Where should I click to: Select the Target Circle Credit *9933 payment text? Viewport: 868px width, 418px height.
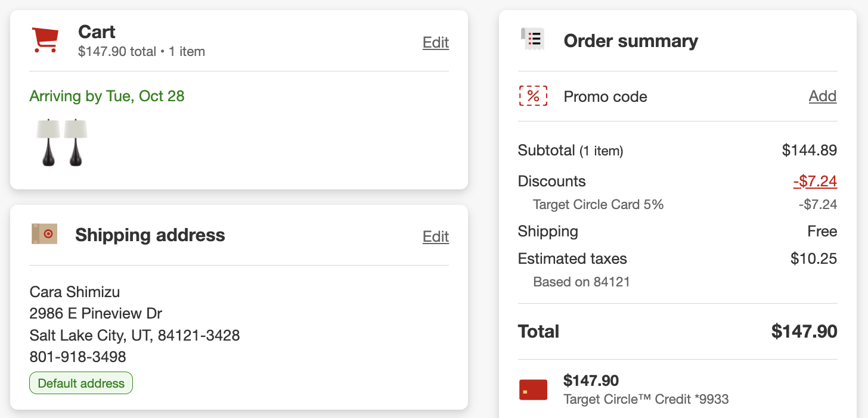click(x=646, y=399)
